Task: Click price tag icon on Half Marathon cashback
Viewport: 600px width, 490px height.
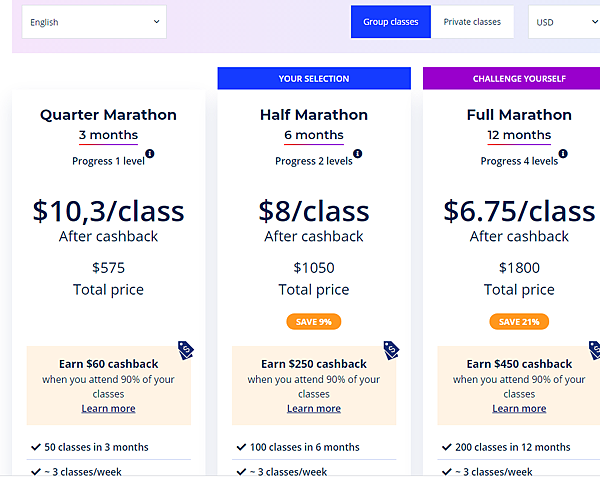Action: [390, 349]
